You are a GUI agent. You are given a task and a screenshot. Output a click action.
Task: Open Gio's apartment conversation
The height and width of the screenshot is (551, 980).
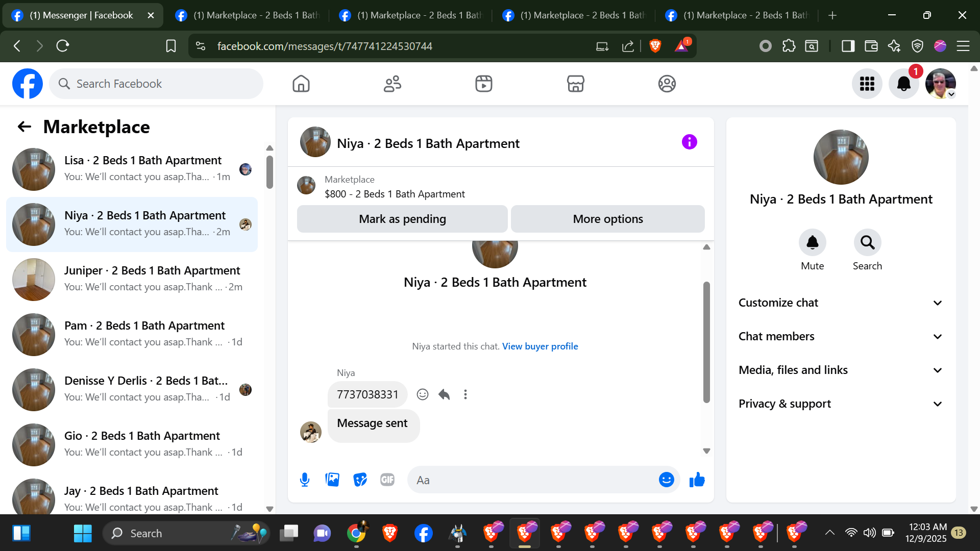coord(132,444)
